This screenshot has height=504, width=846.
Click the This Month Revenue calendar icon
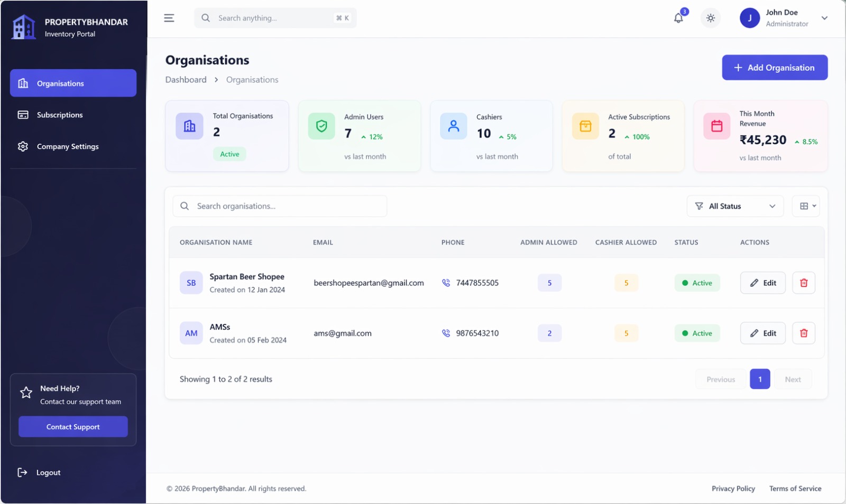(716, 126)
